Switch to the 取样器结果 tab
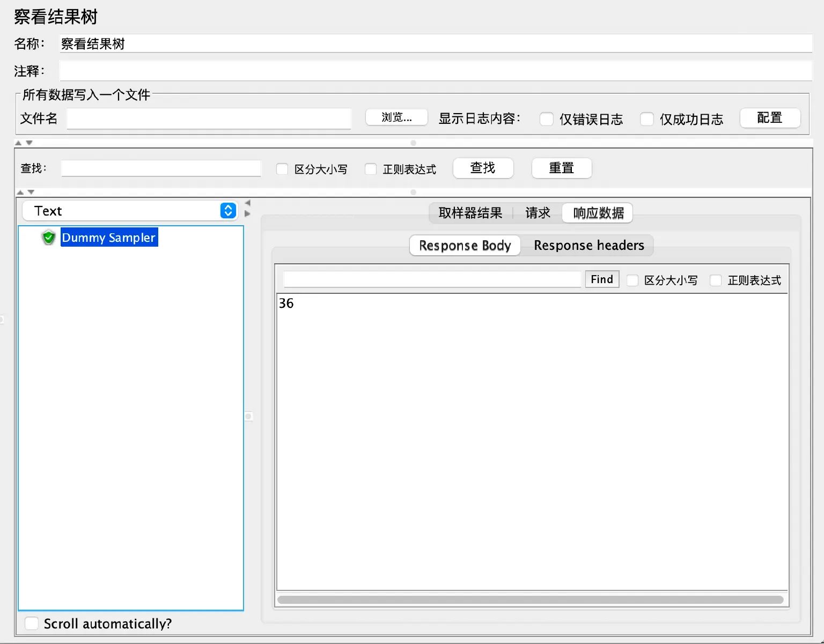Image resolution: width=824 pixels, height=644 pixels. click(469, 213)
